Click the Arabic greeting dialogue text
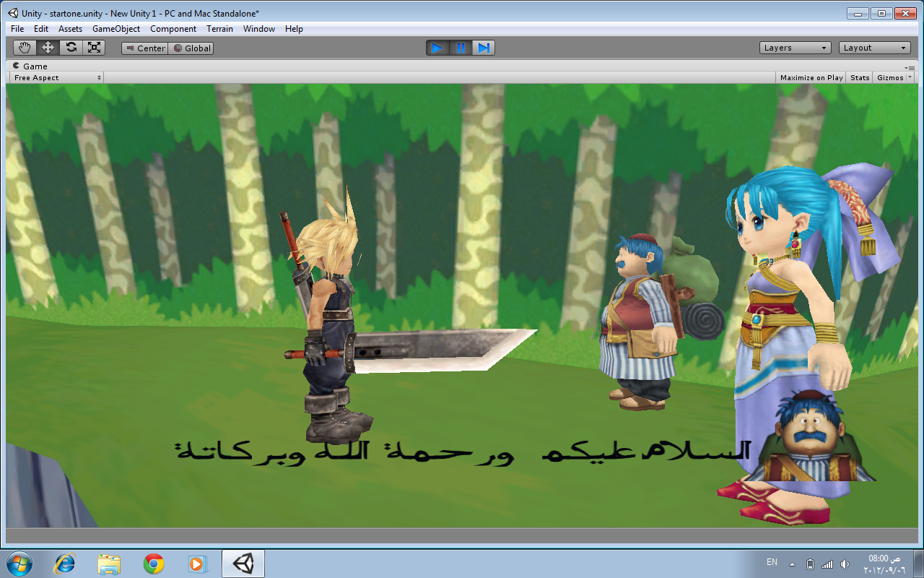The image size is (924, 578). click(463, 452)
